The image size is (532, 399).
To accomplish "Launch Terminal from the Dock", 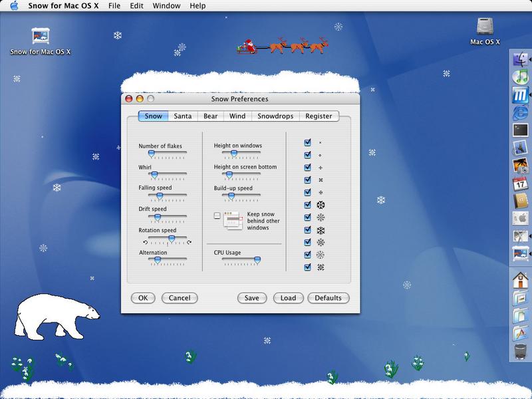I will click(x=520, y=130).
